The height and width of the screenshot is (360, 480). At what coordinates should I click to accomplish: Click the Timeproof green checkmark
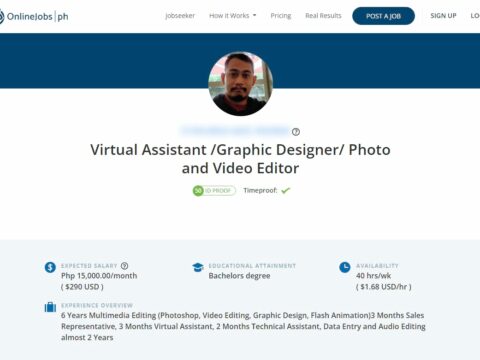click(286, 190)
